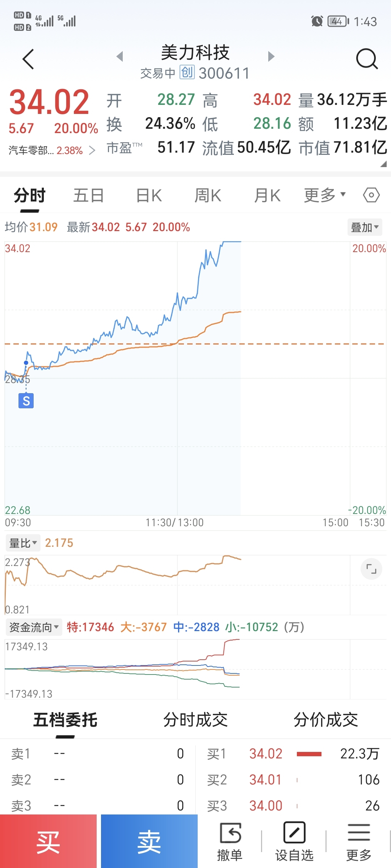This screenshot has width=391, height=868.
Task: Tap the 撤单 cancel order icon
Action: pos(230,841)
